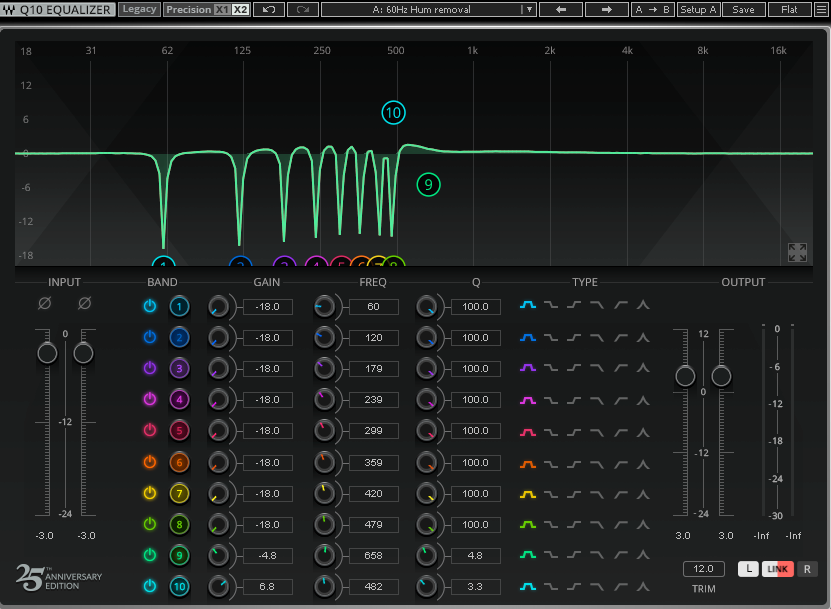This screenshot has width=831, height=609.
Task: Select the R channel button
Action: click(807, 569)
